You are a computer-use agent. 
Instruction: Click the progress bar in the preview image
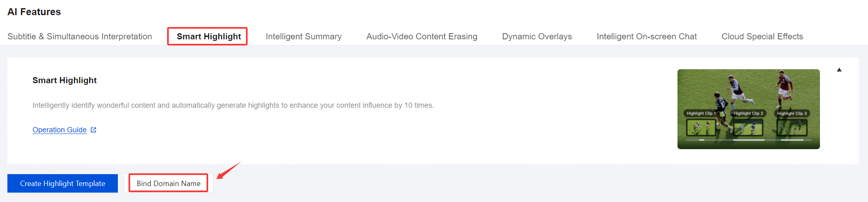click(x=748, y=140)
